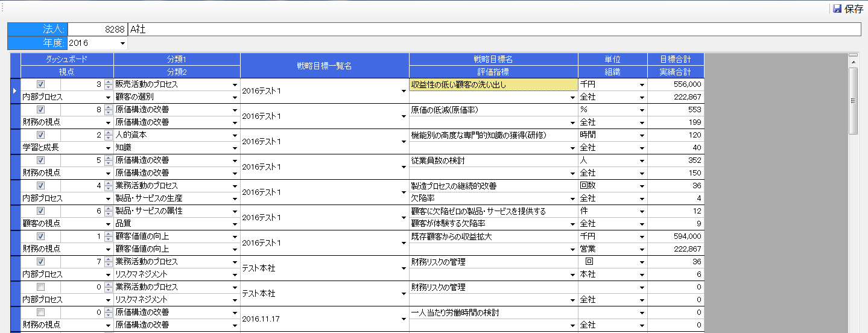Viewport: 868px width, 333px height.
Task: Decrease the dashboard order spinner showing 8
Action: [x=108, y=112]
